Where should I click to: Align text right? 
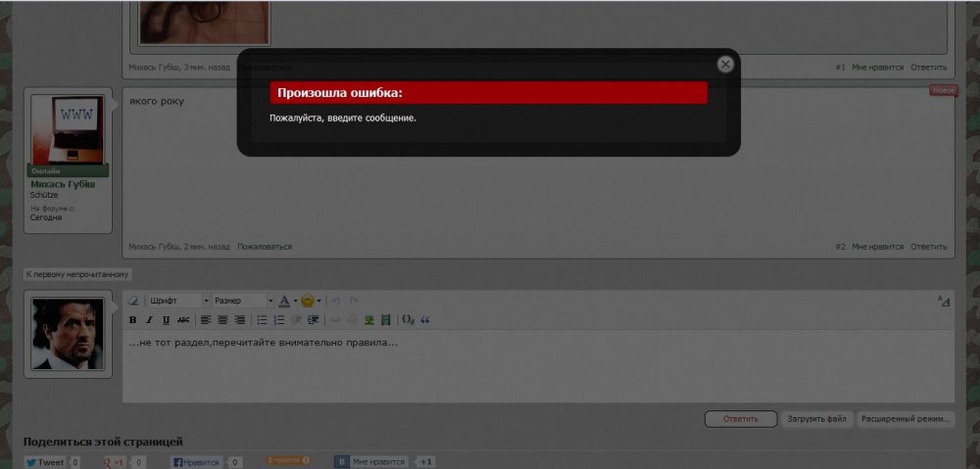[x=239, y=320]
